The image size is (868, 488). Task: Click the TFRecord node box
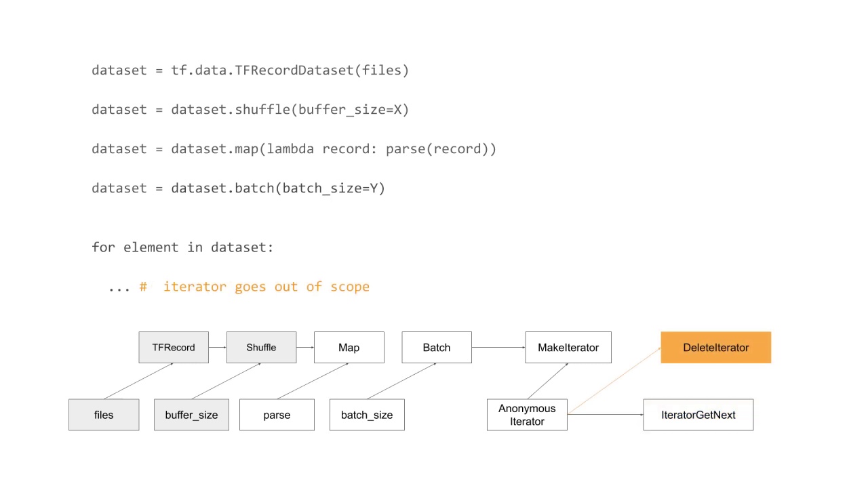tap(174, 347)
